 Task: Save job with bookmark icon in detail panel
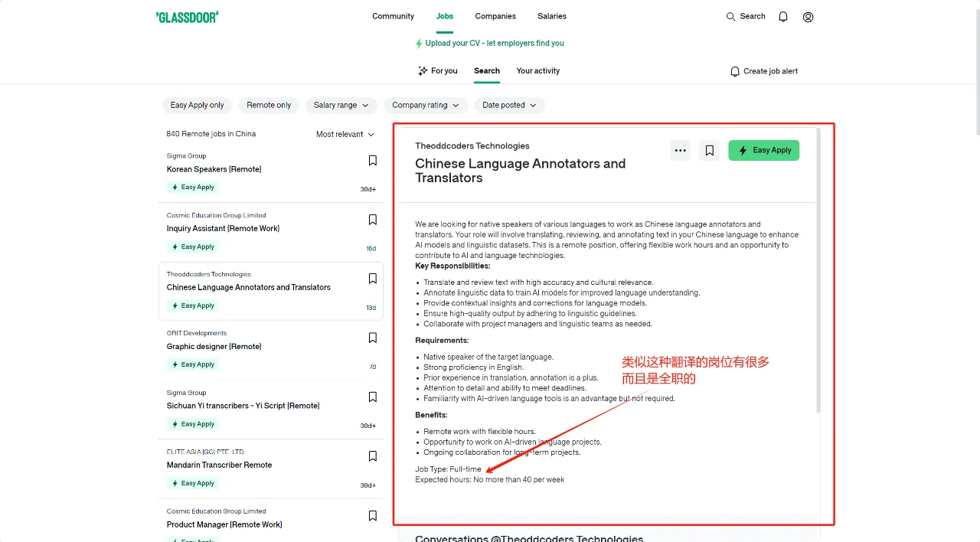point(710,150)
